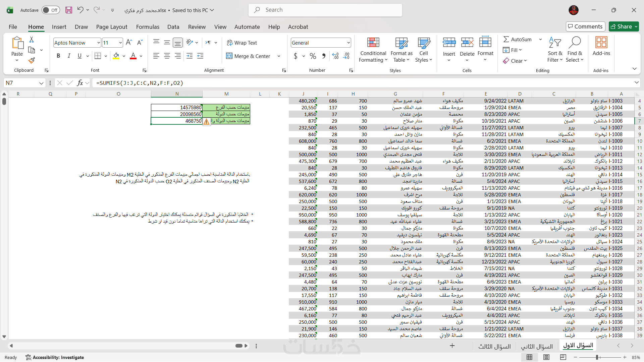Click the Conditional Formatting icon
The width and height of the screenshot is (644, 362).
click(373, 43)
